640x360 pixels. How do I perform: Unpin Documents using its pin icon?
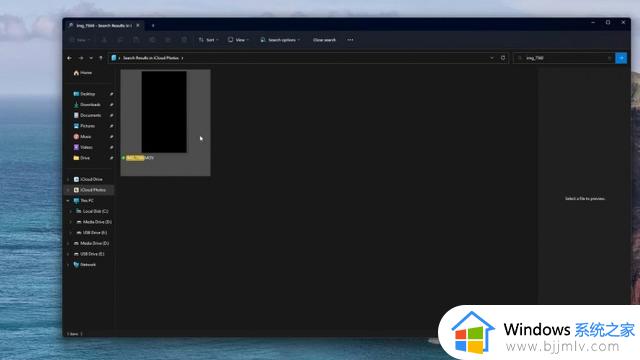pos(111,115)
